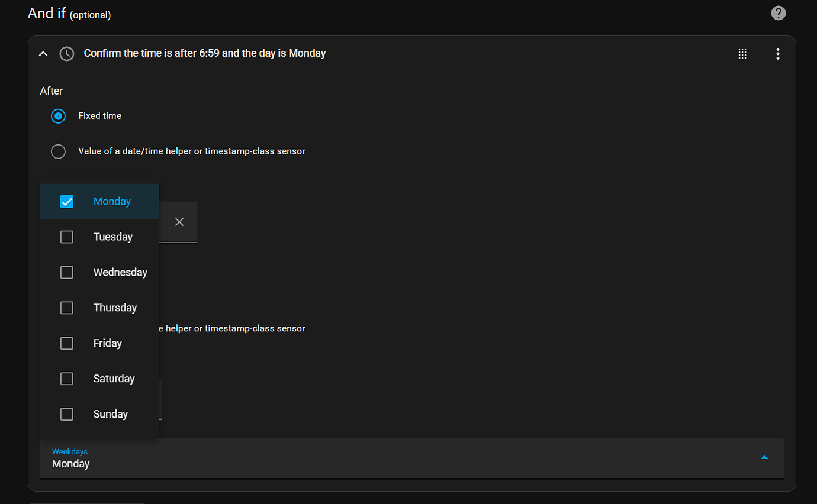Open the help icon in the top corner

[x=778, y=12]
